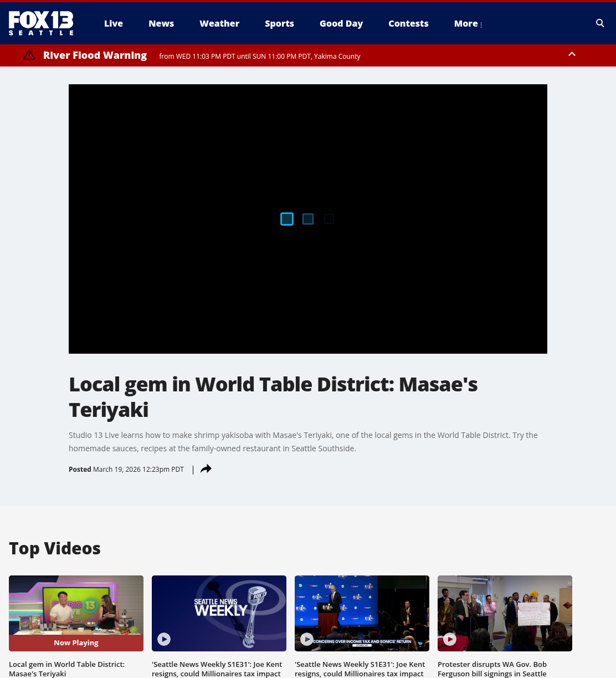Viewport: 616px width, 678px height.
Task: Collapse the River Flood Warning banner chevron
Action: pos(572,54)
